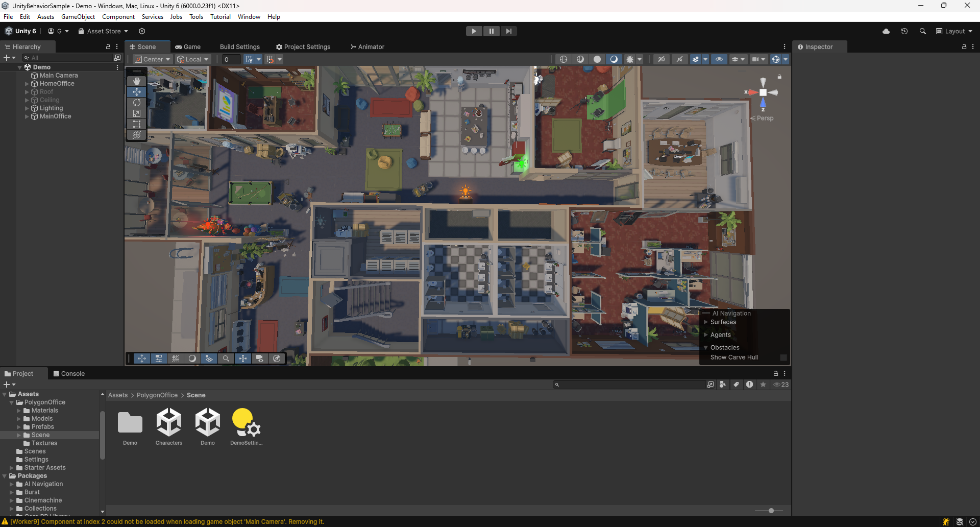Open the account G dropdown
980x527 pixels.
58,31
